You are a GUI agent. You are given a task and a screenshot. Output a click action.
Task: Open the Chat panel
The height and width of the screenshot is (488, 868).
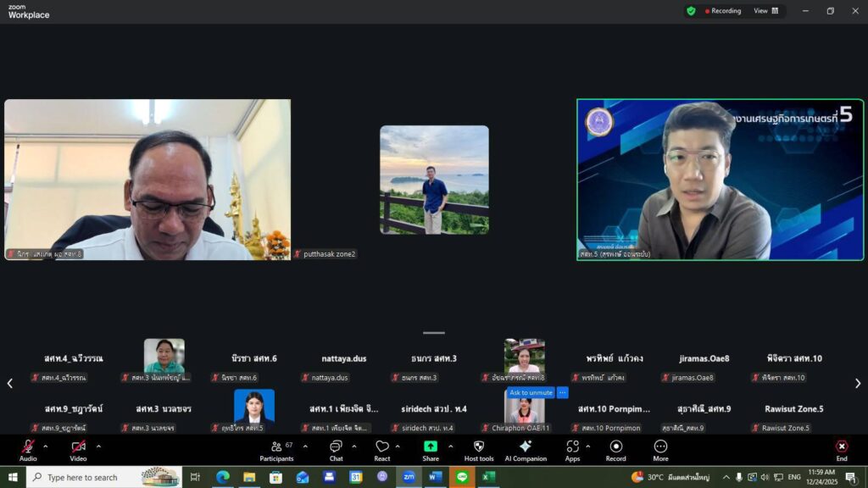pyautogui.click(x=336, y=449)
